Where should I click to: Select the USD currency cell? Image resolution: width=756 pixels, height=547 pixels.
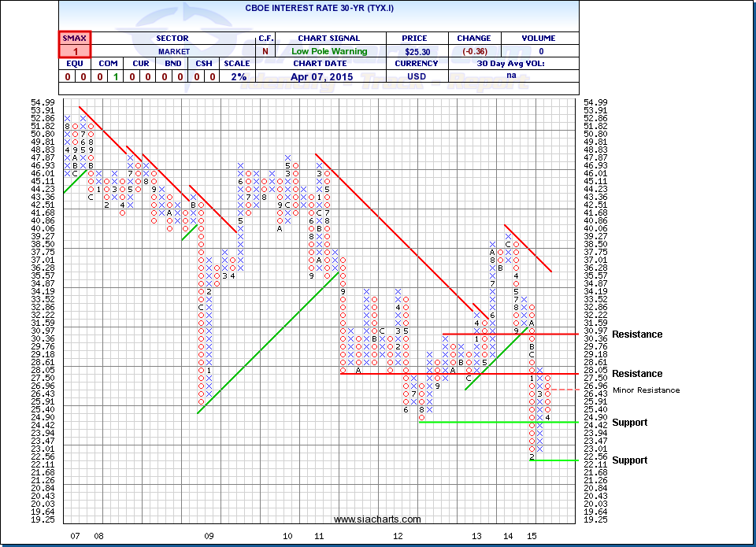coord(416,77)
